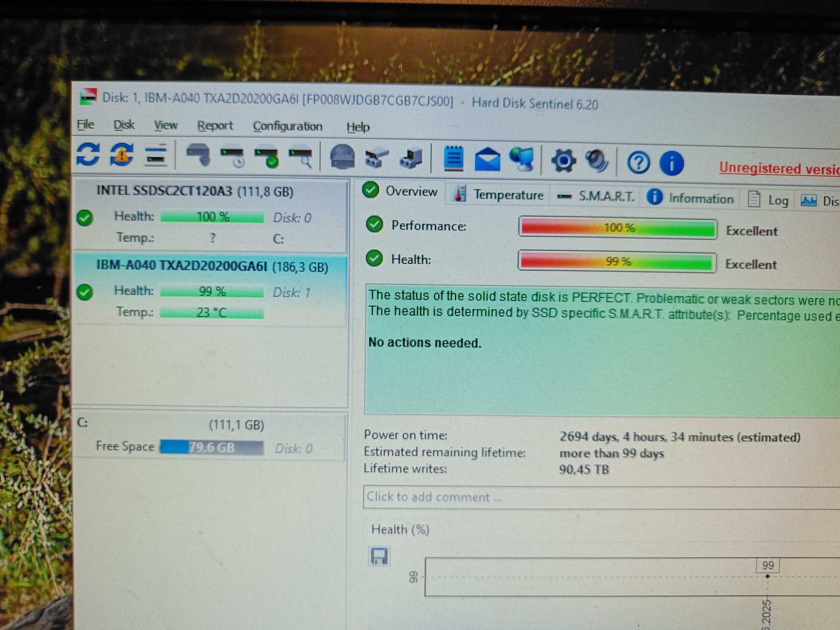Click the speaker sound icon

click(597, 161)
